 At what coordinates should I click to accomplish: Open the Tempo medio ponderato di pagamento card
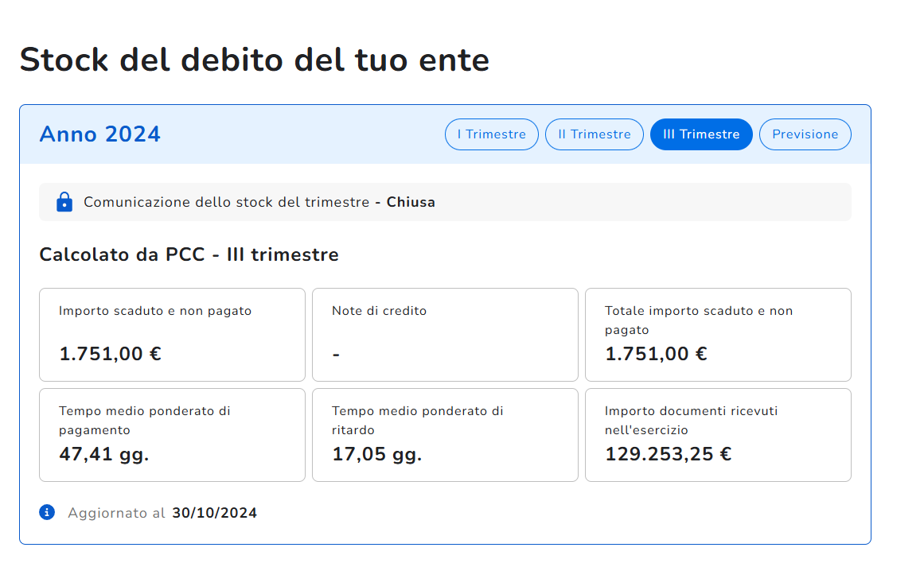(172, 435)
